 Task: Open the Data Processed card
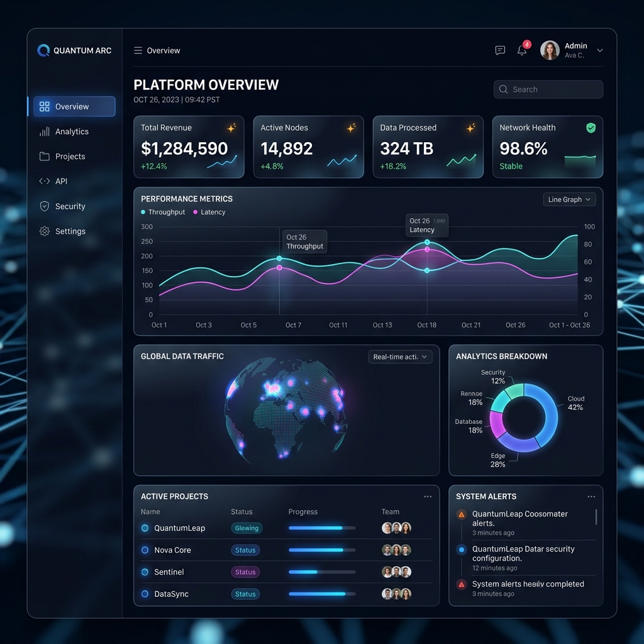click(x=428, y=147)
